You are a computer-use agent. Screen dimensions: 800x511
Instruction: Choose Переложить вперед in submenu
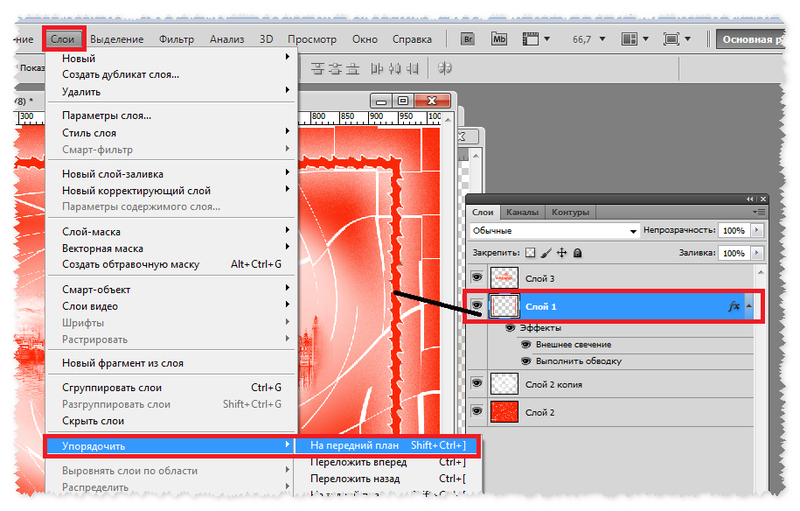(388, 462)
